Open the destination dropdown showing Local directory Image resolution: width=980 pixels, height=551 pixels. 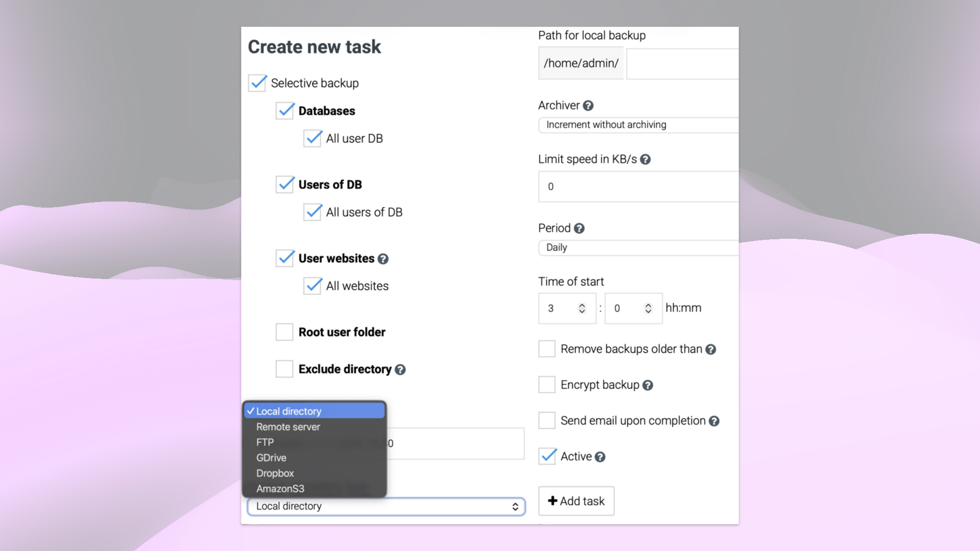385,506
